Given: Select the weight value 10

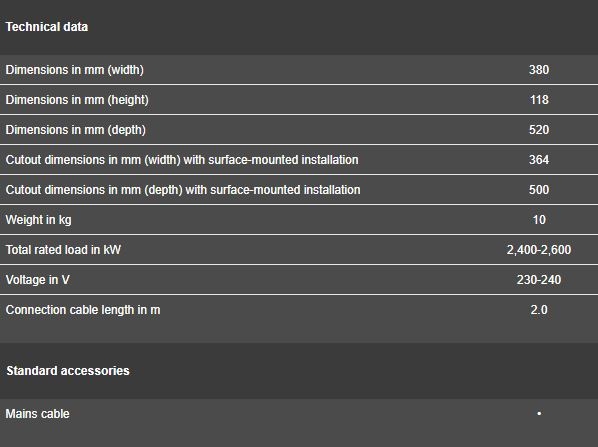Looking at the screenshot, I should 539,220.
